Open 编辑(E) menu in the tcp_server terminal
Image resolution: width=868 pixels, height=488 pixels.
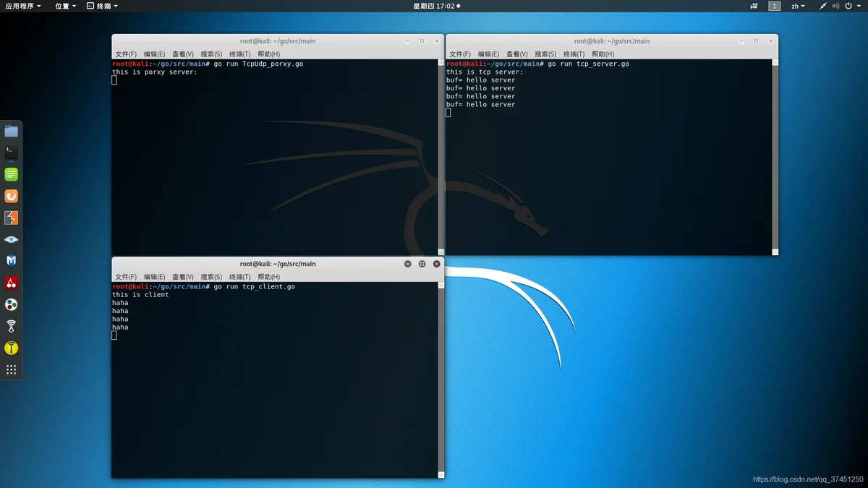tap(488, 54)
